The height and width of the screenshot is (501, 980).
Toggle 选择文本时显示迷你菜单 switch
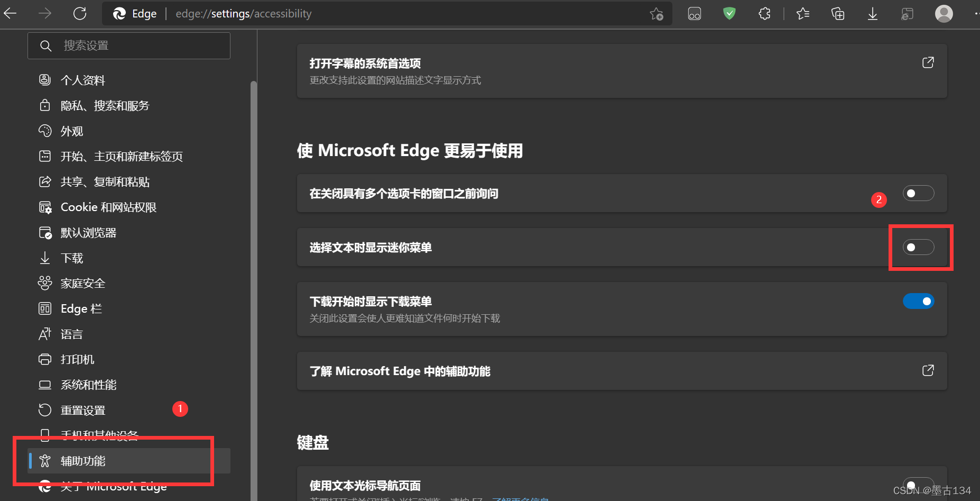(x=918, y=247)
